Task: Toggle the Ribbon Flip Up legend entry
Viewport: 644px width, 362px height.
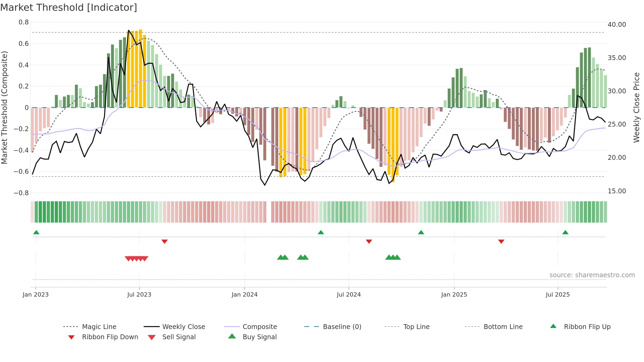Action: 580,327
